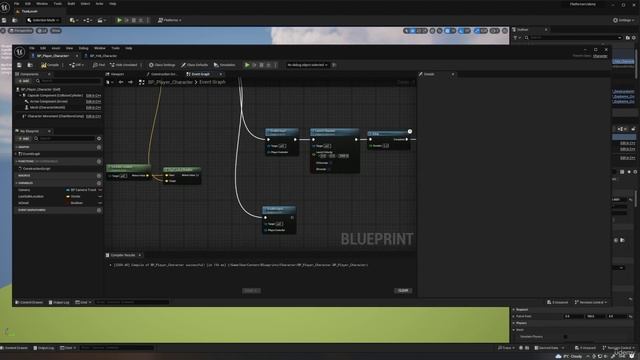Open the debug object selection dropdown
This screenshot has width=640, height=360.
point(307,65)
